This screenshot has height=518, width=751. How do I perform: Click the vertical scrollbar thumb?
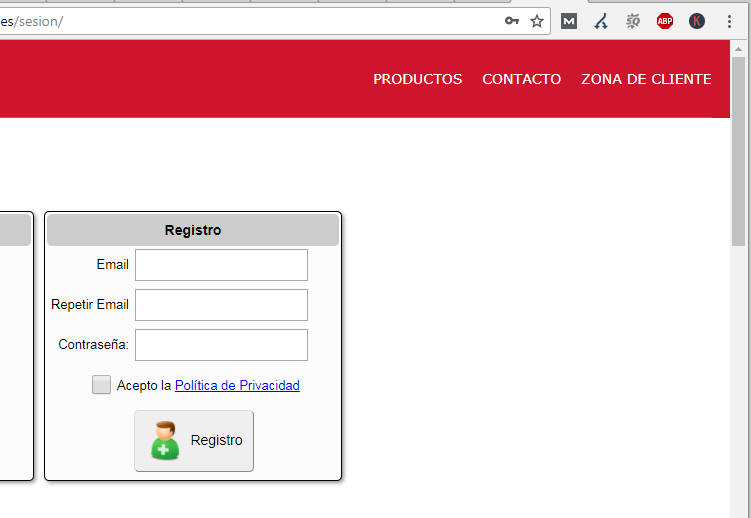tap(739, 150)
